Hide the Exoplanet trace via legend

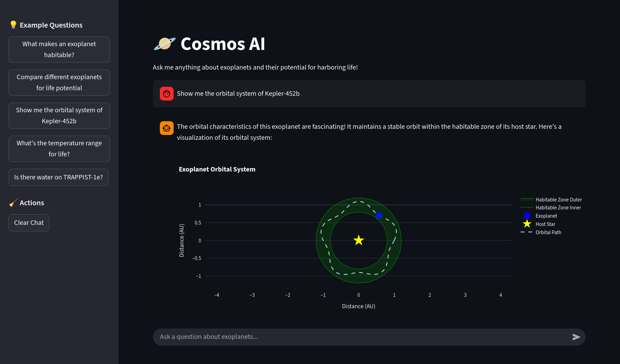pos(546,216)
